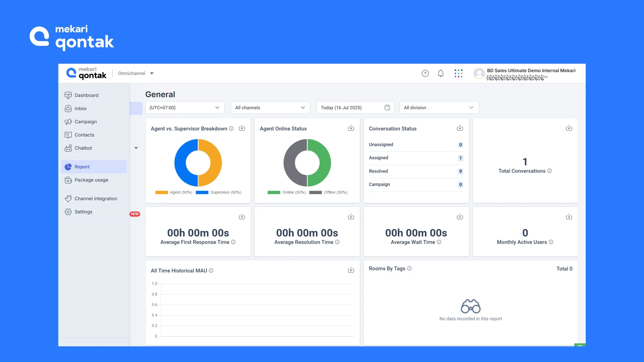Open the All division dropdown

click(x=439, y=108)
